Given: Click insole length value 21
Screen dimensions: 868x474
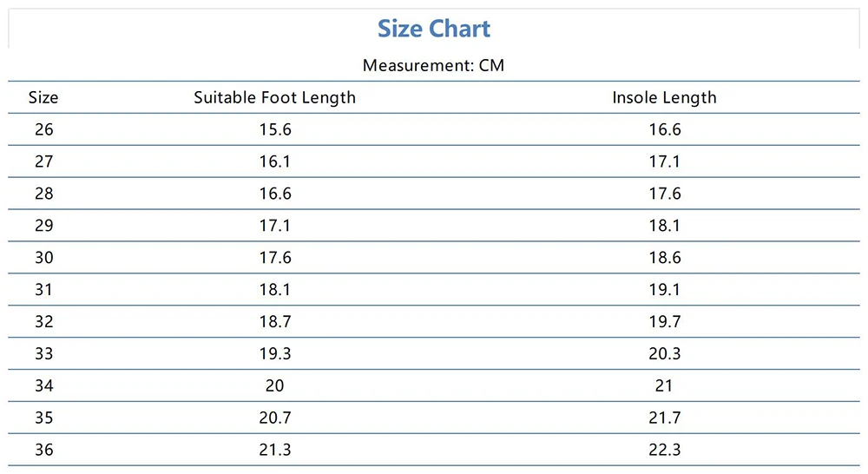Looking at the screenshot, I should click(x=664, y=386).
